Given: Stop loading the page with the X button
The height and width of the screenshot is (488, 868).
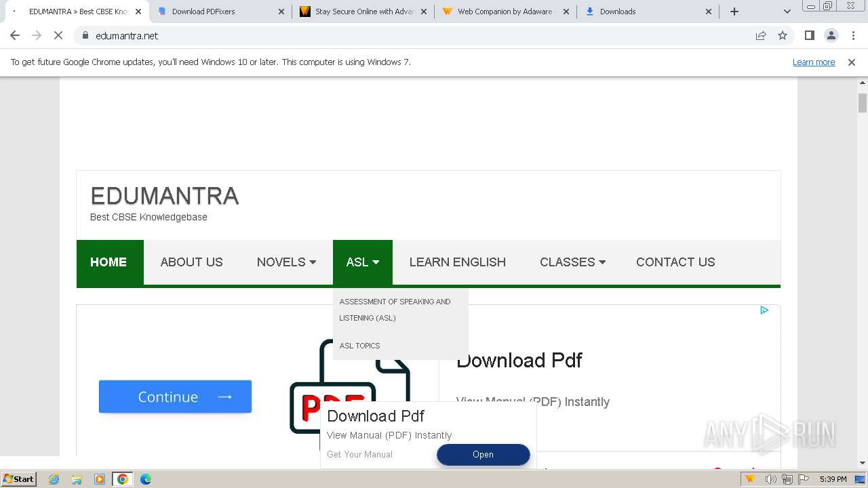Looking at the screenshot, I should [x=58, y=35].
